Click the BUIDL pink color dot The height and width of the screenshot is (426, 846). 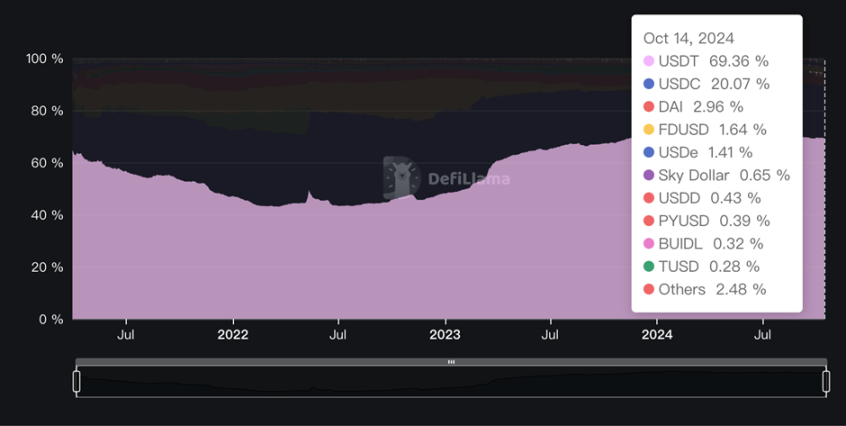pyautogui.click(x=649, y=244)
